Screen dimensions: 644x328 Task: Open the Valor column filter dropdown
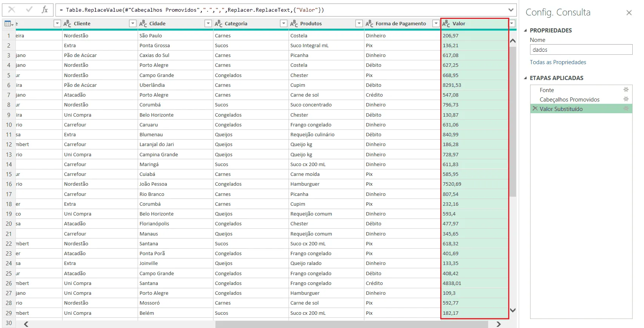[512, 23]
